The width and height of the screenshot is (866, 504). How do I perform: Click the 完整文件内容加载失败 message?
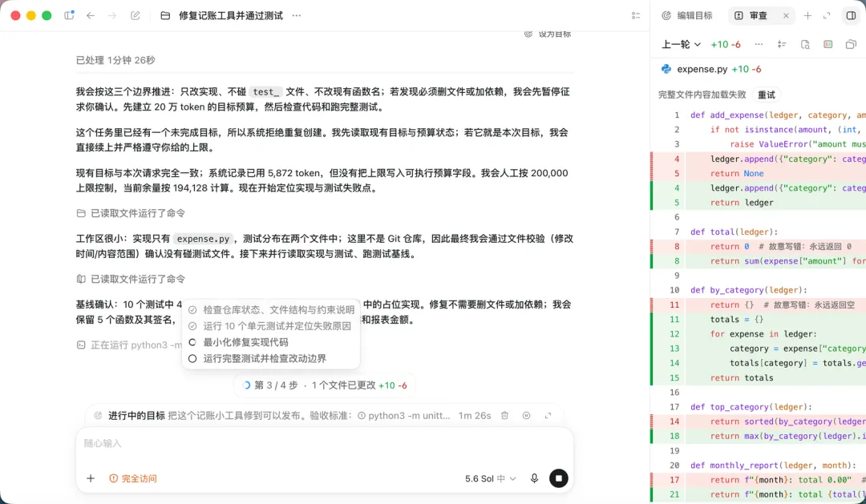click(x=702, y=95)
